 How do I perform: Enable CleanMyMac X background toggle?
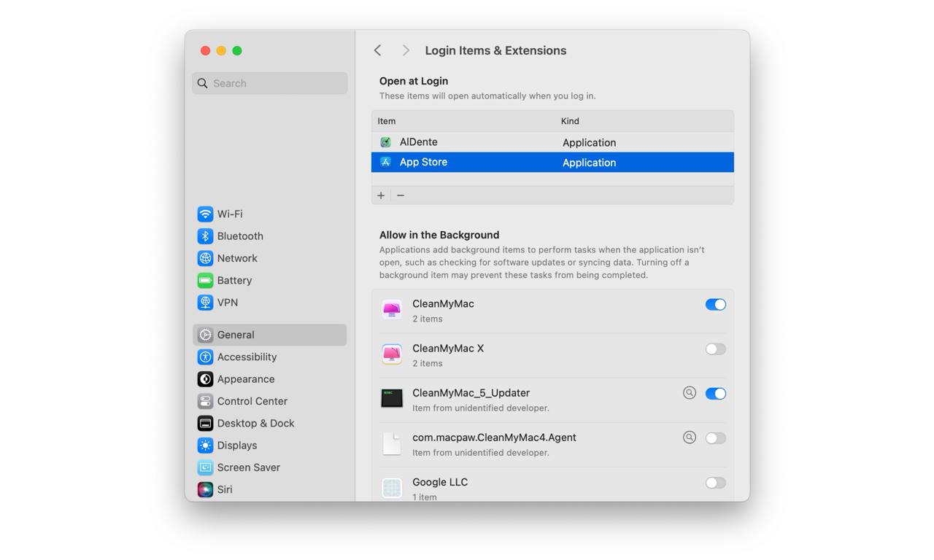[x=716, y=349]
